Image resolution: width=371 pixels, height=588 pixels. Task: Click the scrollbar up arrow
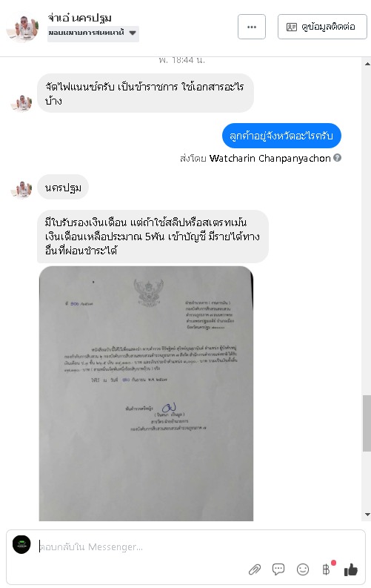(x=367, y=64)
